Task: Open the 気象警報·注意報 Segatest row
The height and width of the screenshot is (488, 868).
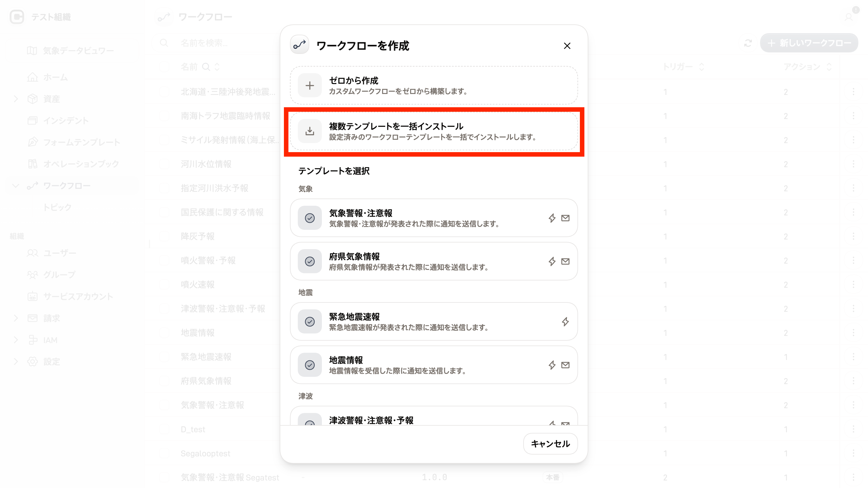Action: click(x=230, y=477)
